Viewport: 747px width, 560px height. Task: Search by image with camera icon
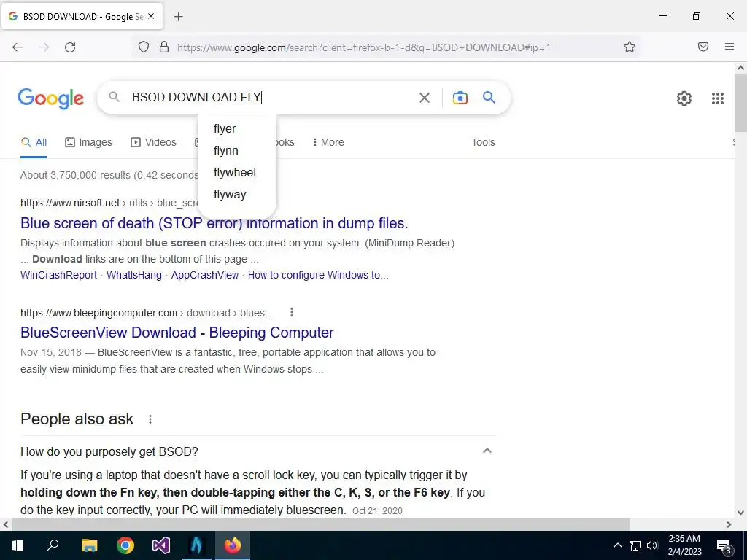coord(460,98)
